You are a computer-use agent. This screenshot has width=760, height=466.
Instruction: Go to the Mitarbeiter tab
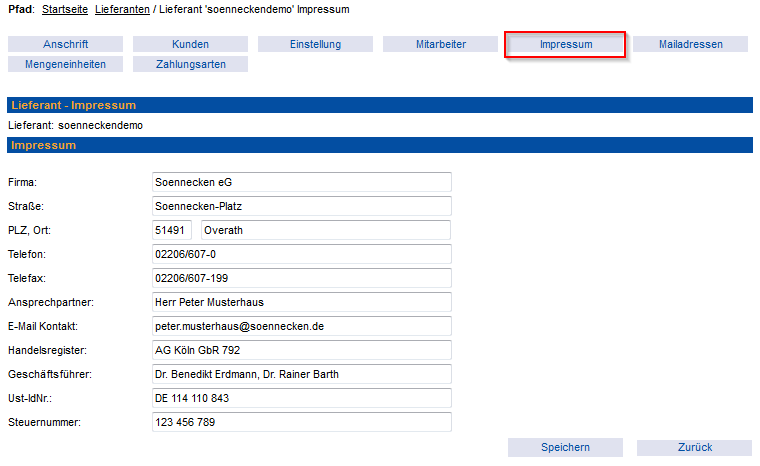441,44
